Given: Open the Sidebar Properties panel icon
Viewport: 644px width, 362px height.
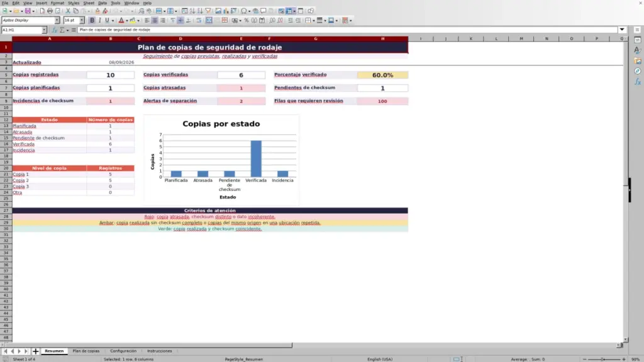Looking at the screenshot, I should click(638, 40).
